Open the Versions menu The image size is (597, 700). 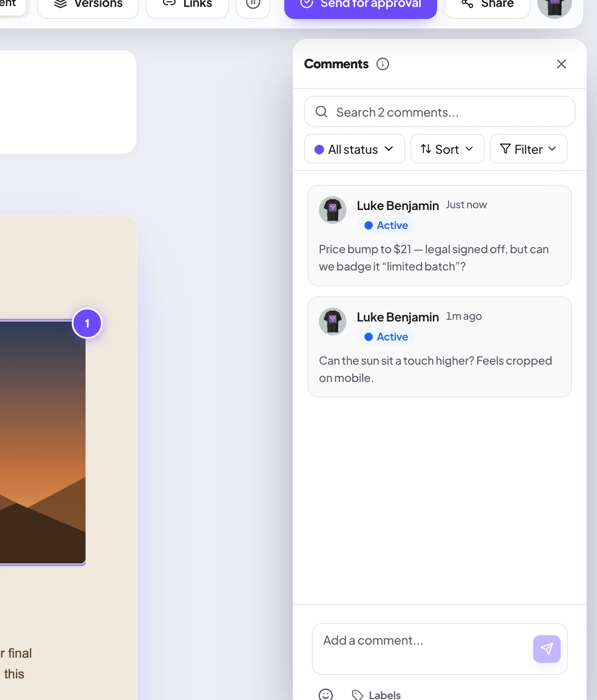[x=88, y=5]
